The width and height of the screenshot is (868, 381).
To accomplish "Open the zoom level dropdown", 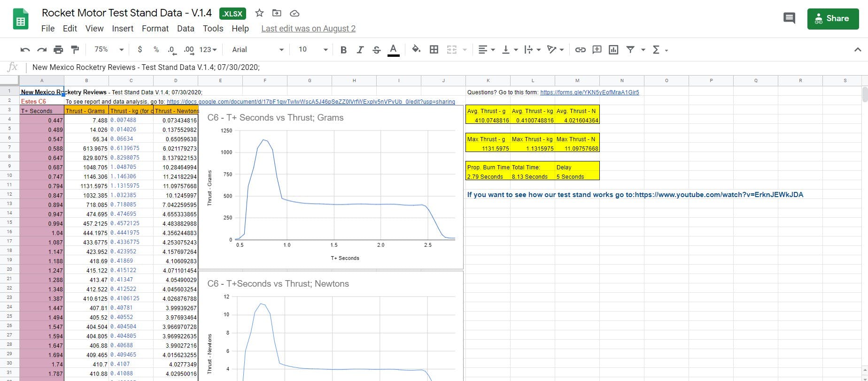I will (109, 50).
